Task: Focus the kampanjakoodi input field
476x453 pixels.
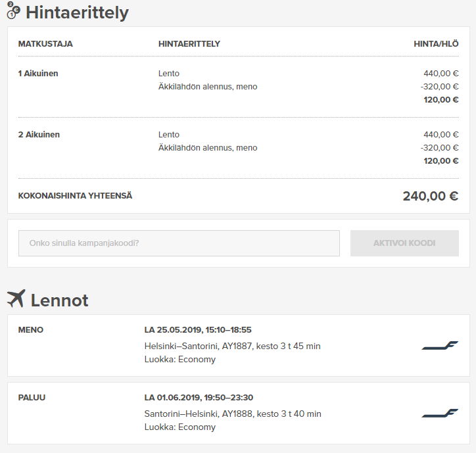Action: (x=179, y=243)
